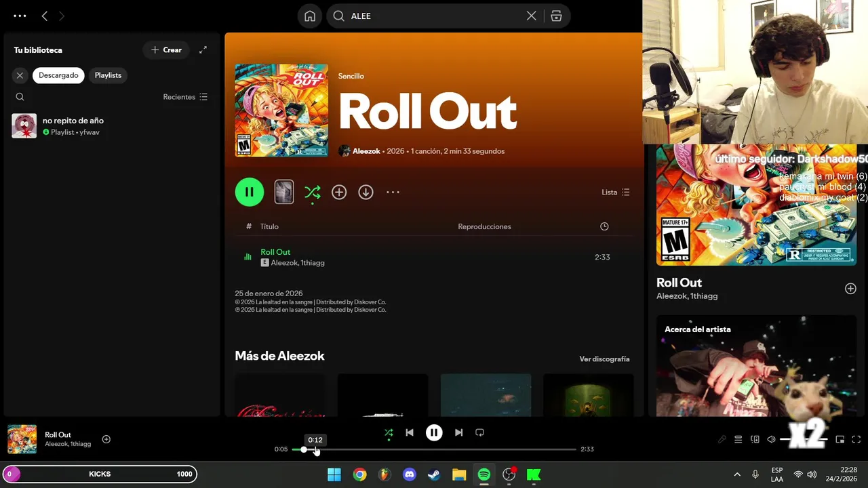This screenshot has width=868, height=488.
Task: Open the three-dot app menu
Action: point(20,16)
